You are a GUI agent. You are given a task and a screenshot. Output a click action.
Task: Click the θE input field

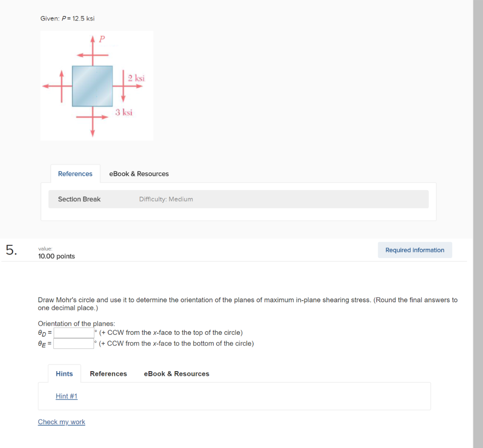tap(73, 343)
